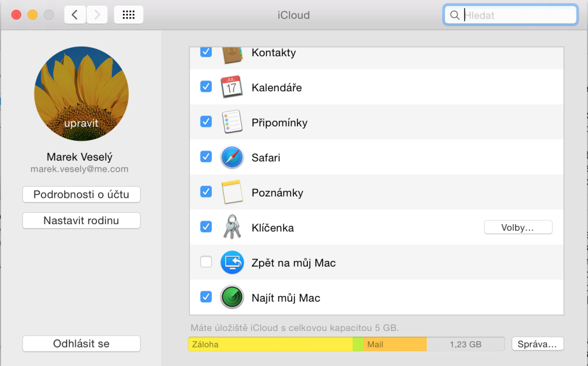This screenshot has height=366, width=588.
Task: Click the yellow Záloha storage segment
Action: (270, 344)
